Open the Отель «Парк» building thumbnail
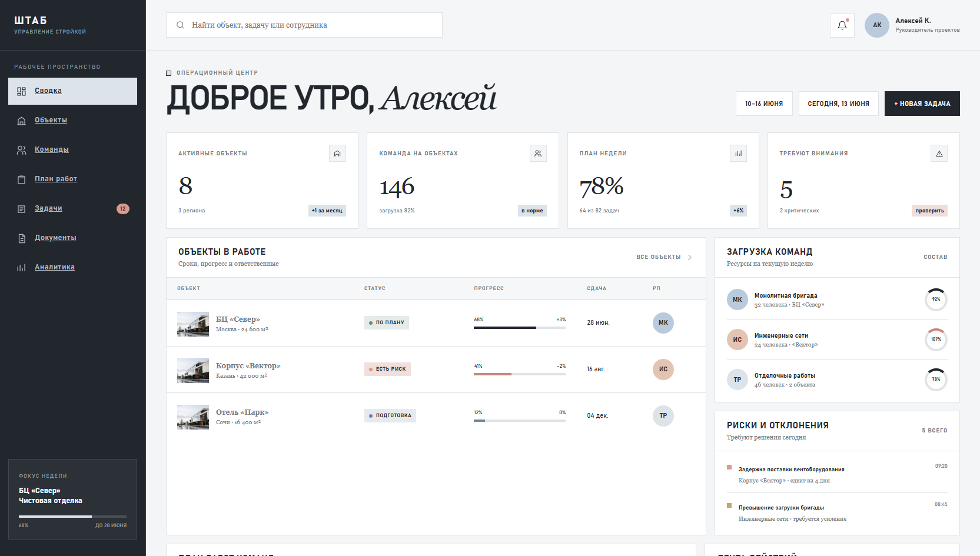Image resolution: width=980 pixels, height=556 pixels. pos(193,417)
